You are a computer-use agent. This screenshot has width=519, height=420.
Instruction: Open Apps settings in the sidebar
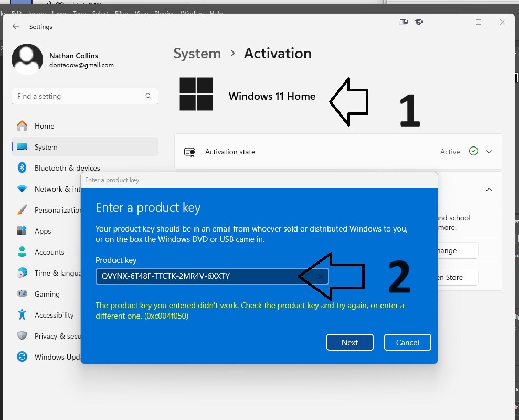coord(46,231)
